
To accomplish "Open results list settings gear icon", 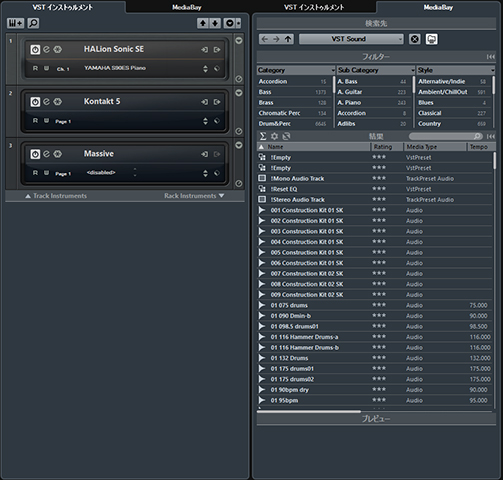I will [274, 136].
